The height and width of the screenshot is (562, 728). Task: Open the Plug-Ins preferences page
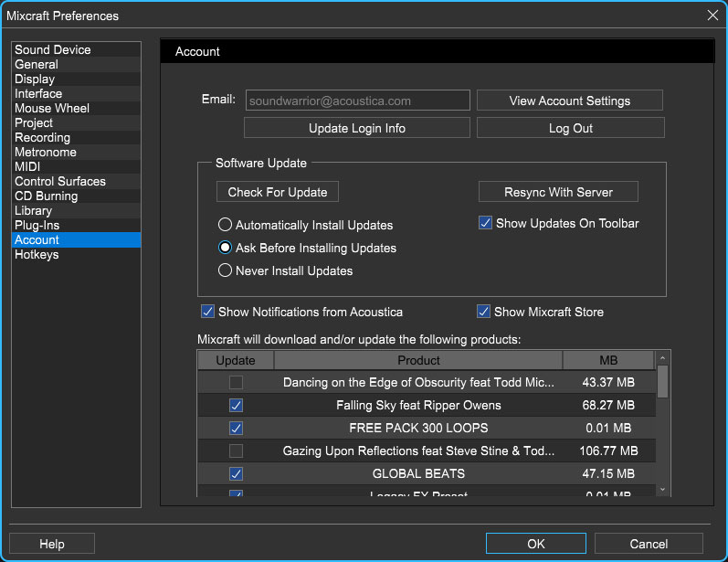pyautogui.click(x=76, y=226)
